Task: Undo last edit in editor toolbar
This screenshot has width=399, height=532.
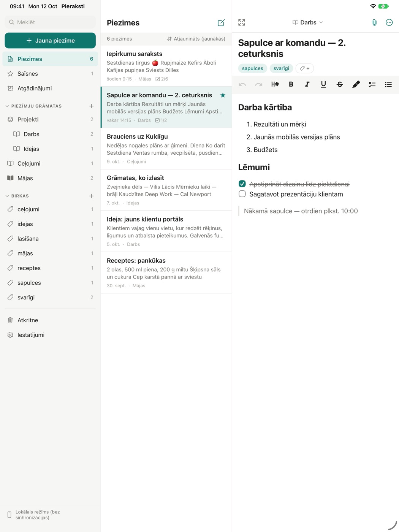Action: (x=242, y=84)
